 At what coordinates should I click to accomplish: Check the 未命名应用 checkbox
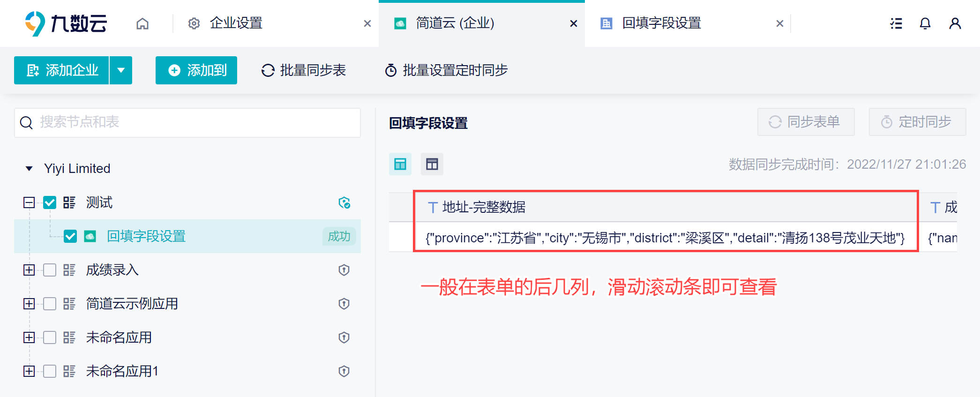50,337
